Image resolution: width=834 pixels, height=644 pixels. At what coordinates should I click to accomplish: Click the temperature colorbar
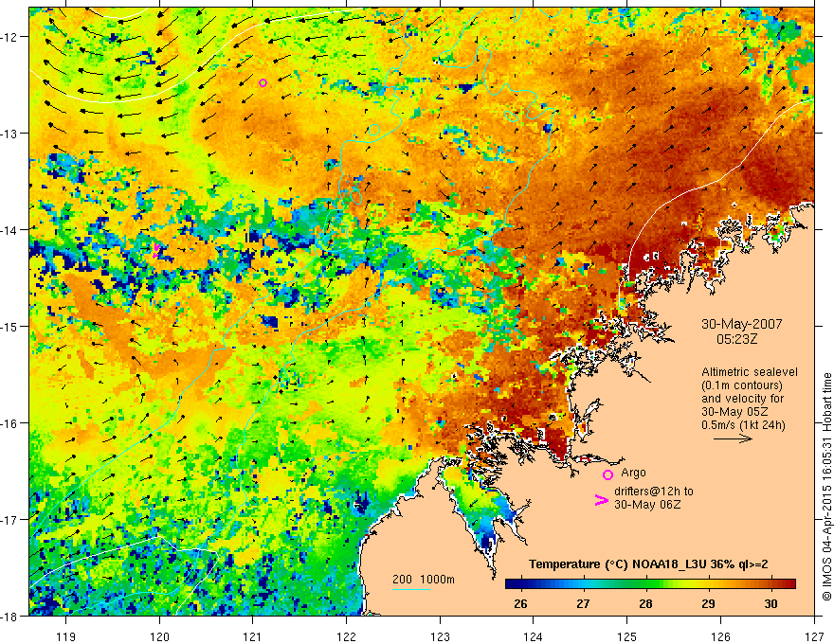coord(650,583)
